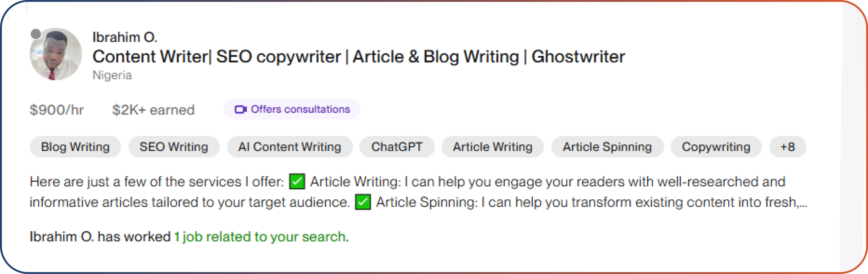This screenshot has height=274, width=868.
Task: Choose the AI Content Writing tag
Action: pyautogui.click(x=290, y=147)
